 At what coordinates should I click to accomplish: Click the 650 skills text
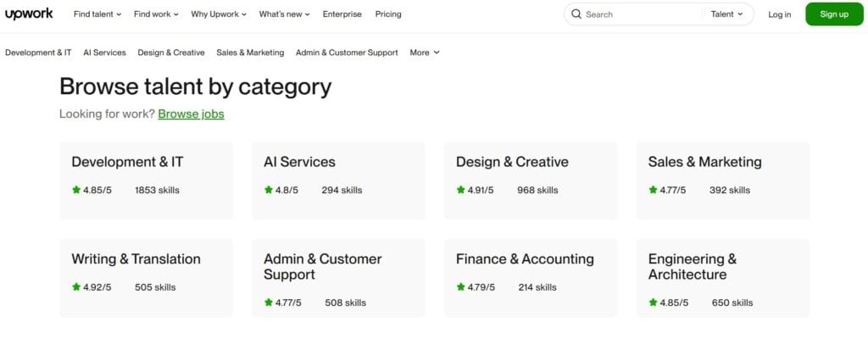pyautogui.click(x=732, y=303)
